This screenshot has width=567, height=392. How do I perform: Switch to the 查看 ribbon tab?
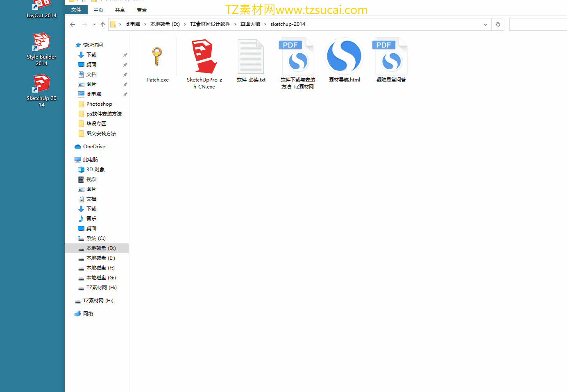[142, 10]
